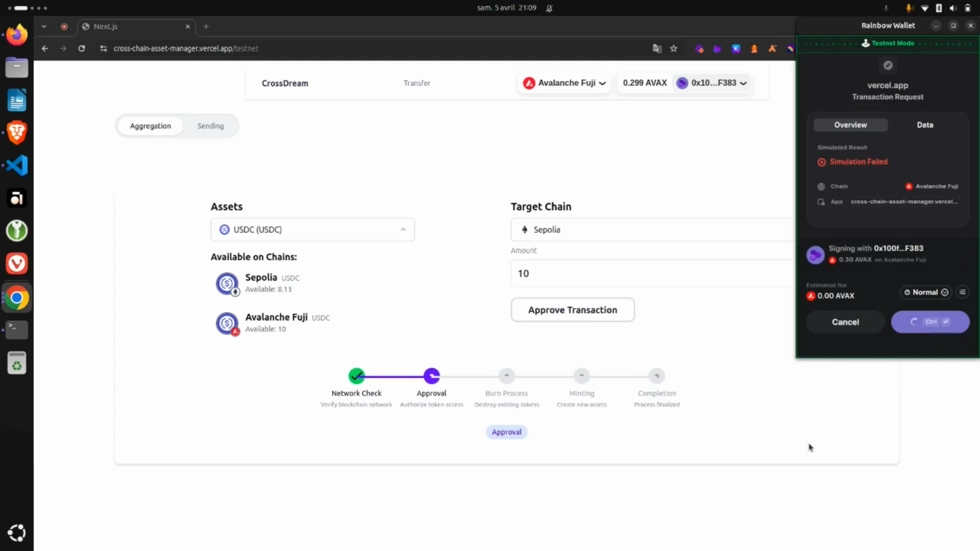Bookmark this page with star icon
Screen dimensions: 980x551
tap(674, 48)
